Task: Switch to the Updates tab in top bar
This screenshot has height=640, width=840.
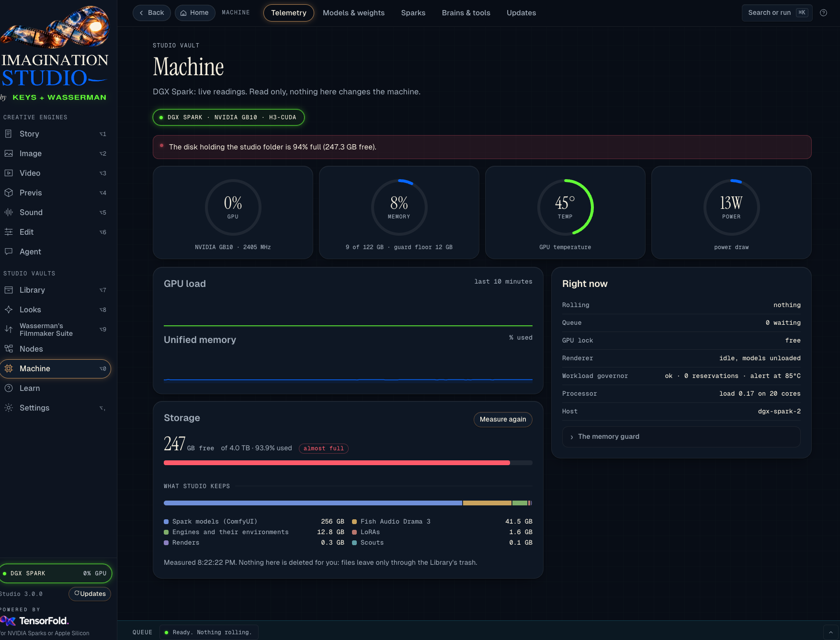Action: [521, 13]
